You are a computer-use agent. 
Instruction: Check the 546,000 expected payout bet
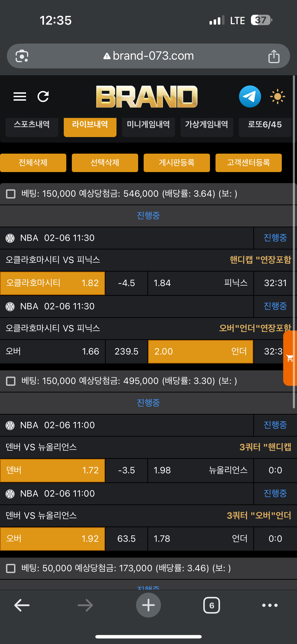pyautogui.click(x=11, y=194)
